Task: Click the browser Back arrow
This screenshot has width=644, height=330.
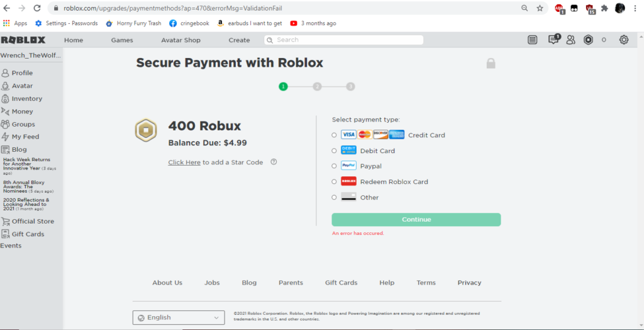Action: 7,8
